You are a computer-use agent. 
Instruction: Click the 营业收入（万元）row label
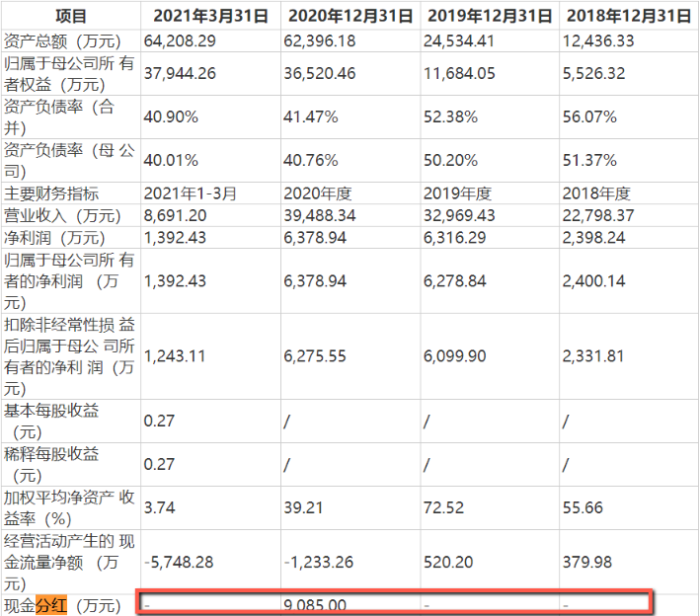pyautogui.click(x=62, y=216)
